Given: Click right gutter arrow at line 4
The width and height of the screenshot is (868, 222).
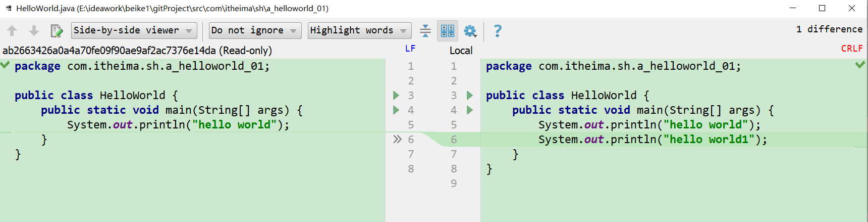Looking at the screenshot, I should [x=470, y=110].
